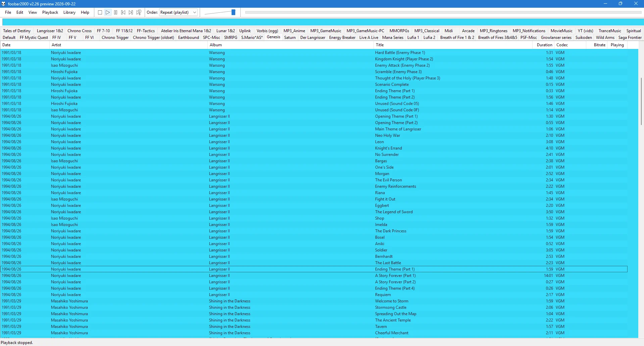Open the Library menu
The width and height of the screenshot is (644, 346).
[69, 12]
